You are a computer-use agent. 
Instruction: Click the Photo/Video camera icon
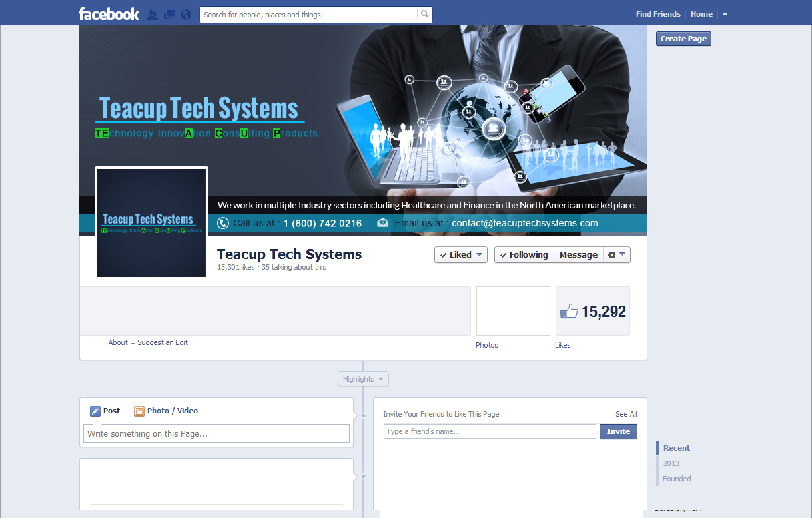[x=139, y=411]
